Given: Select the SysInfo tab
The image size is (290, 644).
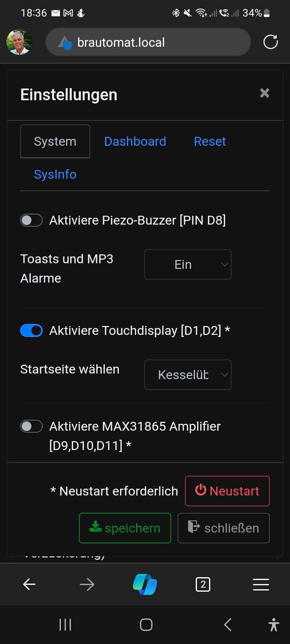Looking at the screenshot, I should tap(55, 174).
